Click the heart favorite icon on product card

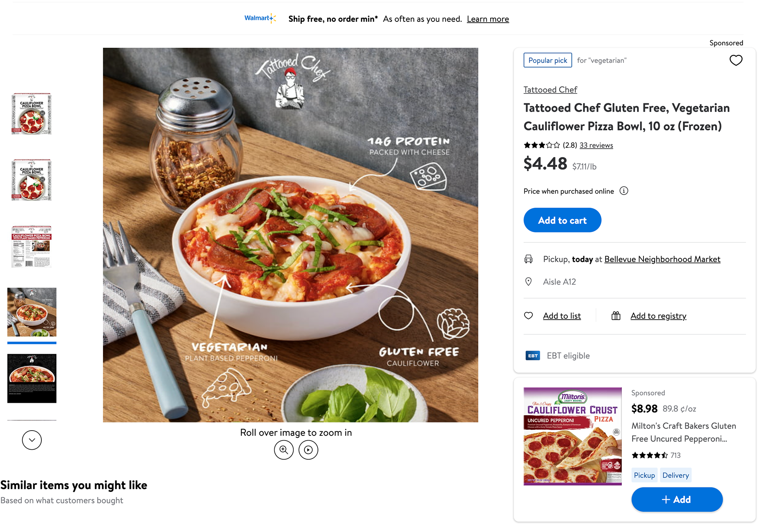[736, 60]
